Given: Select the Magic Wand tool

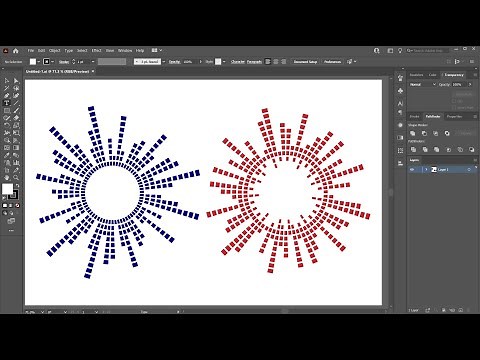Looking at the screenshot, I should pyautogui.click(x=7, y=88).
